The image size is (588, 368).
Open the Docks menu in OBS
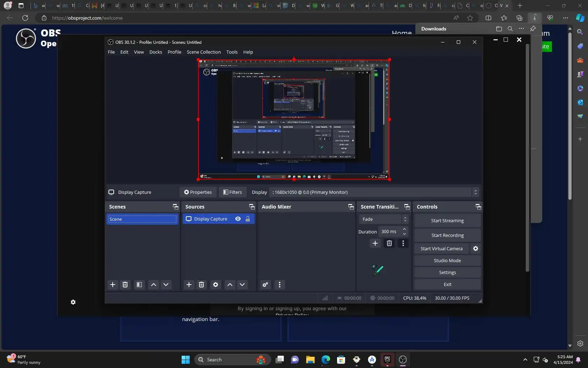click(x=156, y=52)
